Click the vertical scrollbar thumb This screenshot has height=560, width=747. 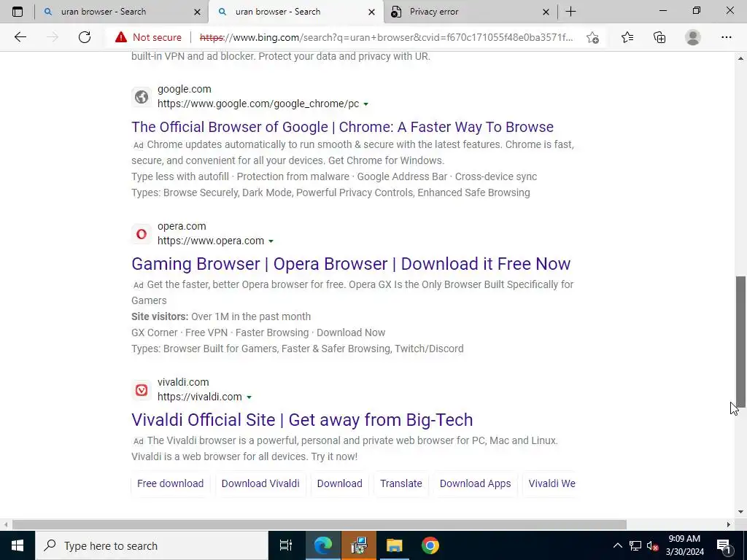click(x=741, y=342)
